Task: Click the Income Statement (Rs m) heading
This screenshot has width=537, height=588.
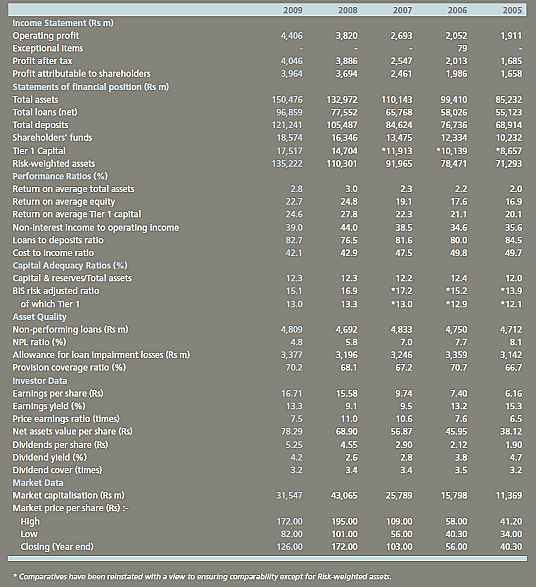Action: point(63,23)
